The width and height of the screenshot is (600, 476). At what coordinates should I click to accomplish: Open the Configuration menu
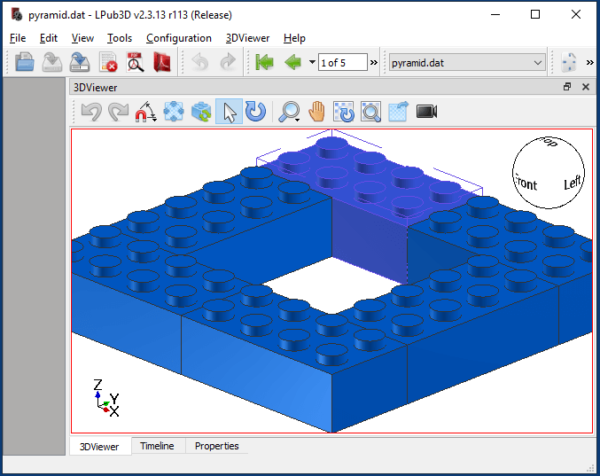(x=179, y=38)
